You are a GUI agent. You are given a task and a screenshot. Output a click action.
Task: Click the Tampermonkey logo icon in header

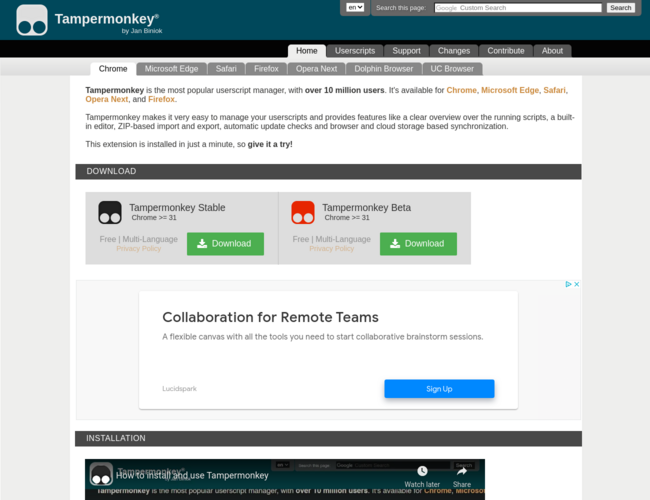tap(32, 20)
